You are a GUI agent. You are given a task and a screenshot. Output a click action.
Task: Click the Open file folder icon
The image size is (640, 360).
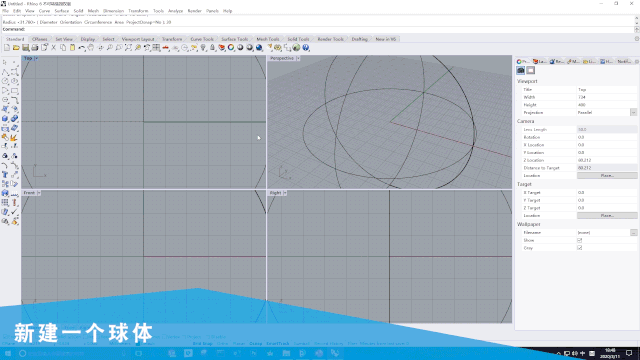pos(16,48)
